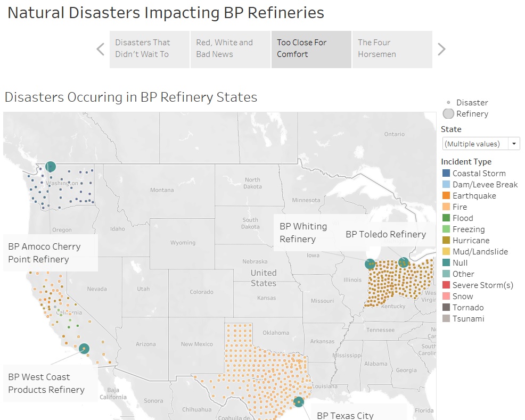Select the Tornado legend swatch

(x=446, y=307)
